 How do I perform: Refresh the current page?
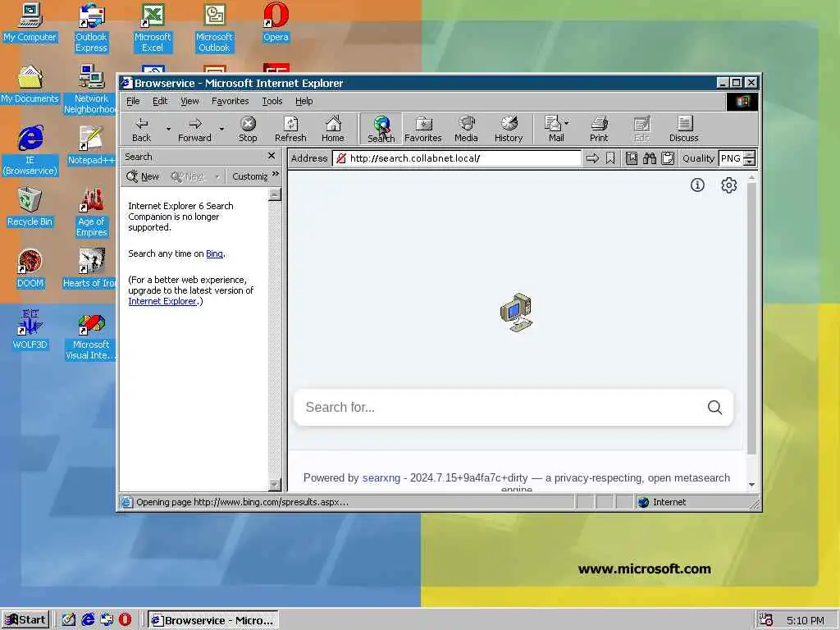tap(290, 129)
